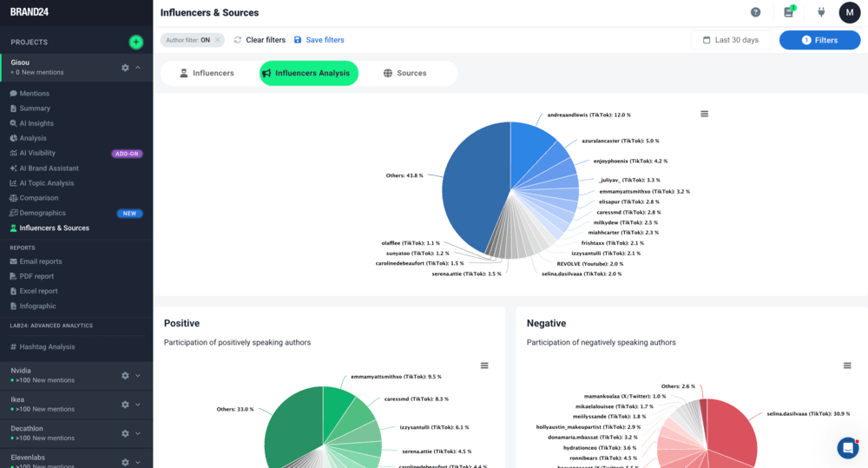868x468 pixels.
Task: Switch to the Influencers tab
Action: [x=207, y=73]
